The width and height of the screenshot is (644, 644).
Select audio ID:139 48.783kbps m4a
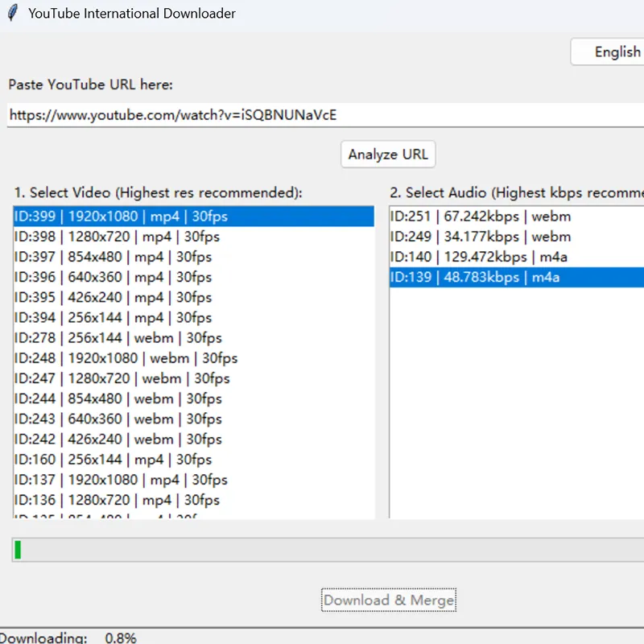[517, 277]
